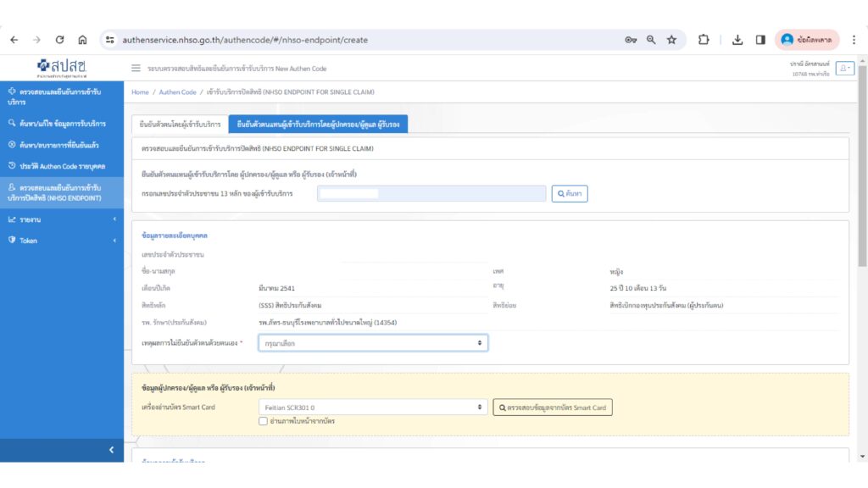Expand the Token sidebar menu
868x488 pixels.
point(61,241)
